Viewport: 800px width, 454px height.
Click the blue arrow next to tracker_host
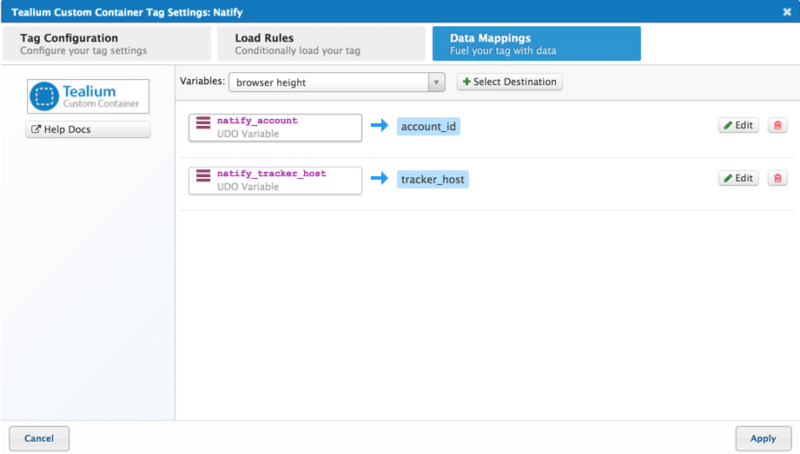click(x=380, y=178)
